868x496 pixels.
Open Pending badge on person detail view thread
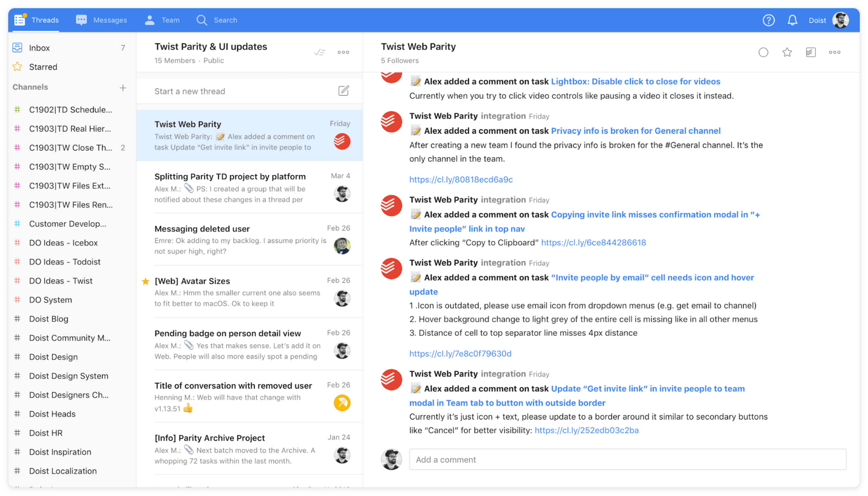[x=249, y=344]
